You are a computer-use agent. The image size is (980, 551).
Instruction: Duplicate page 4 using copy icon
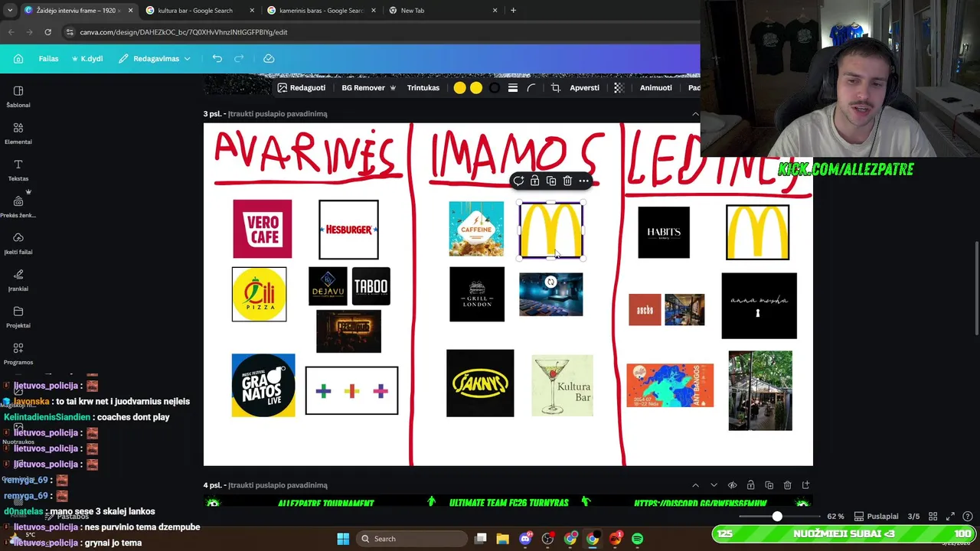tap(769, 485)
